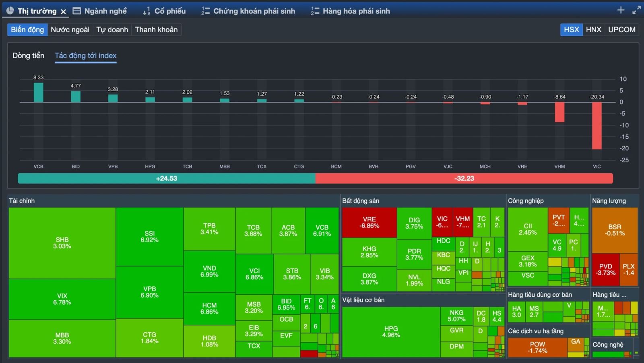Select the Thanh khoản option
The image size is (644, 363).
click(156, 30)
